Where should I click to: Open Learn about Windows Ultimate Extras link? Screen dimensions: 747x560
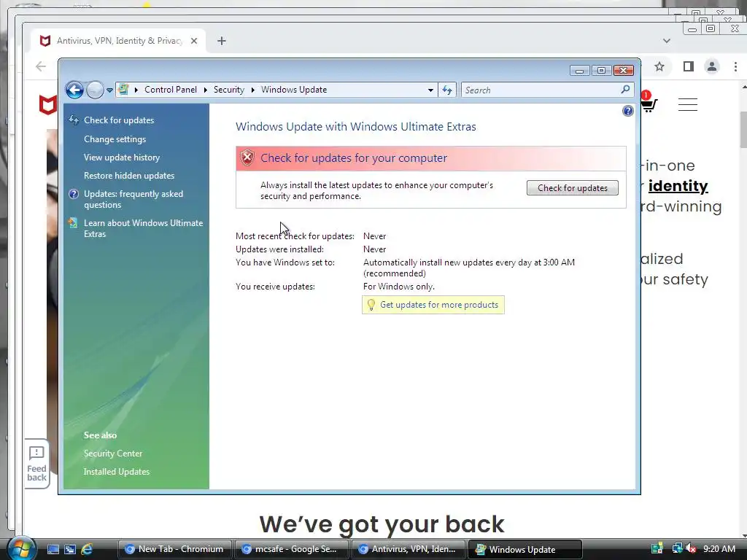(x=144, y=228)
